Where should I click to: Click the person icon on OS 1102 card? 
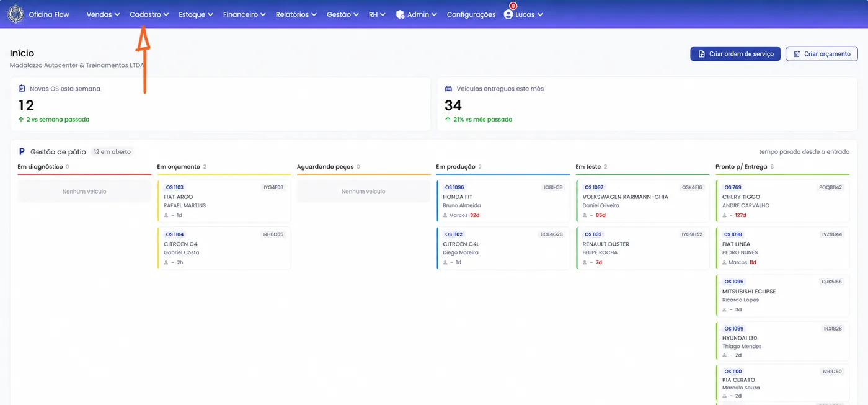[445, 262]
